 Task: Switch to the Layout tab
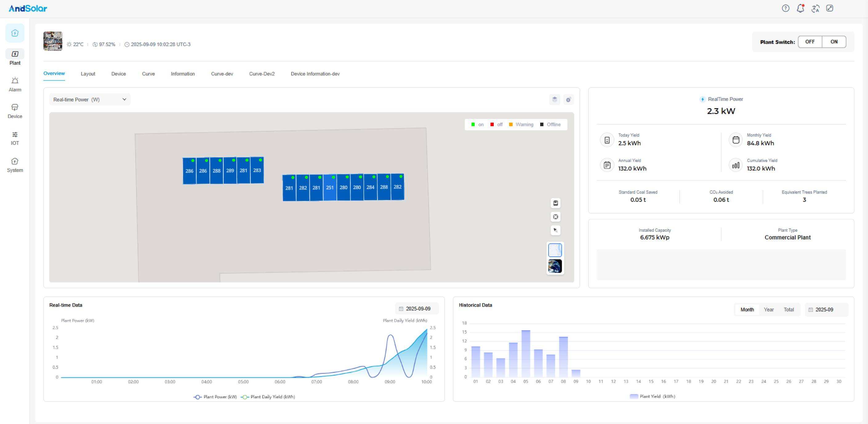coord(88,74)
